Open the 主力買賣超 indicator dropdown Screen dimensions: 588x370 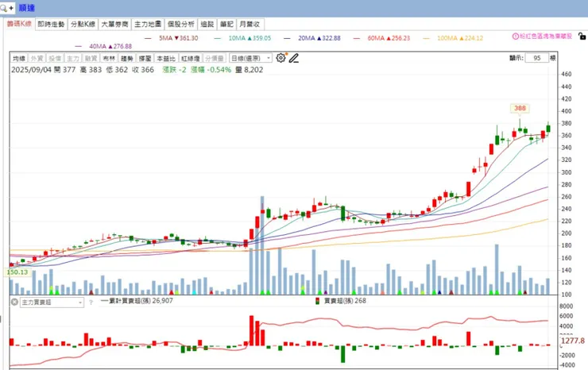pos(52,303)
